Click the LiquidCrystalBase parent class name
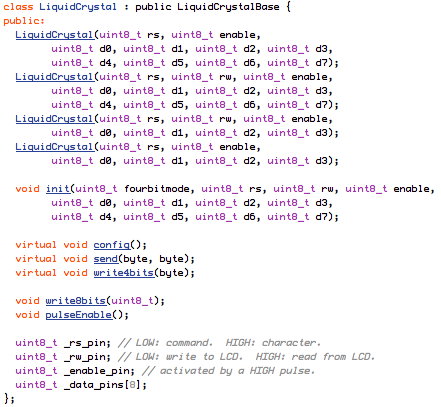 (228, 7)
